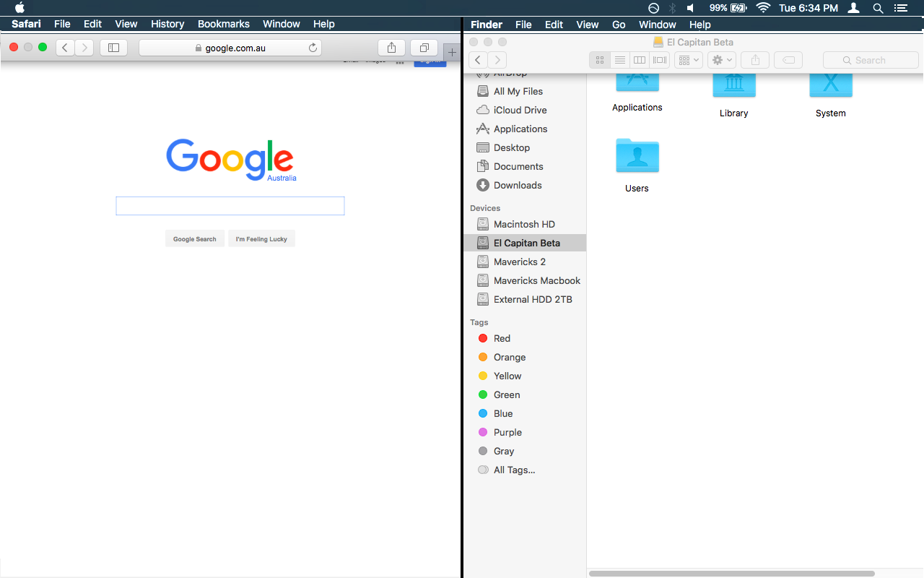Click Finder edit tags button
Viewport: 924px width, 578px height.
(788, 60)
